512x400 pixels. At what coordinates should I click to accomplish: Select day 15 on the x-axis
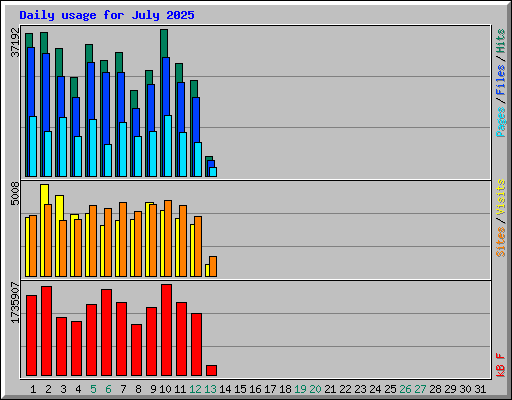(x=240, y=389)
